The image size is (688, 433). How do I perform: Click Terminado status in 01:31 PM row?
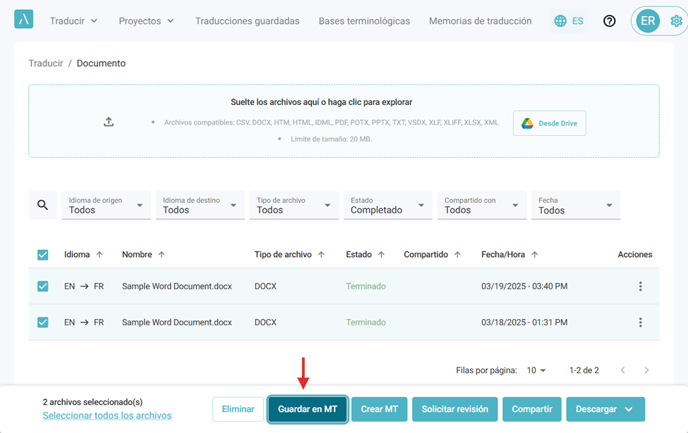pyautogui.click(x=366, y=322)
